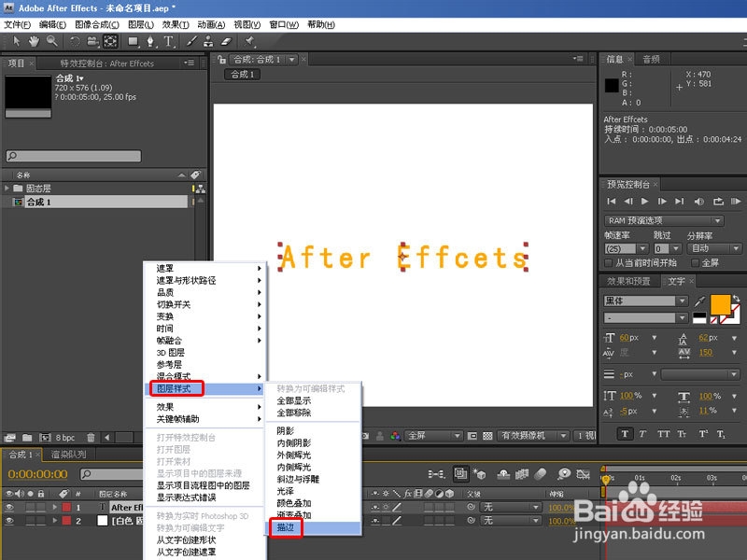Click the Faux Italic T button
The height and width of the screenshot is (560, 747).
642,434
